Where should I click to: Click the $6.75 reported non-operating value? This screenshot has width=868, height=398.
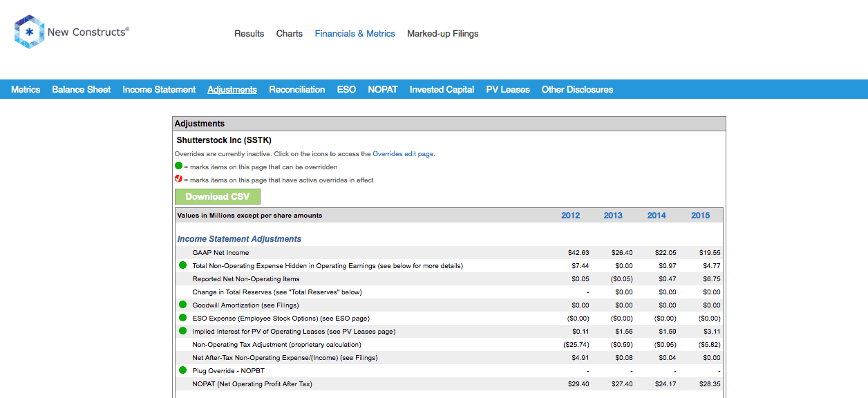(x=712, y=279)
